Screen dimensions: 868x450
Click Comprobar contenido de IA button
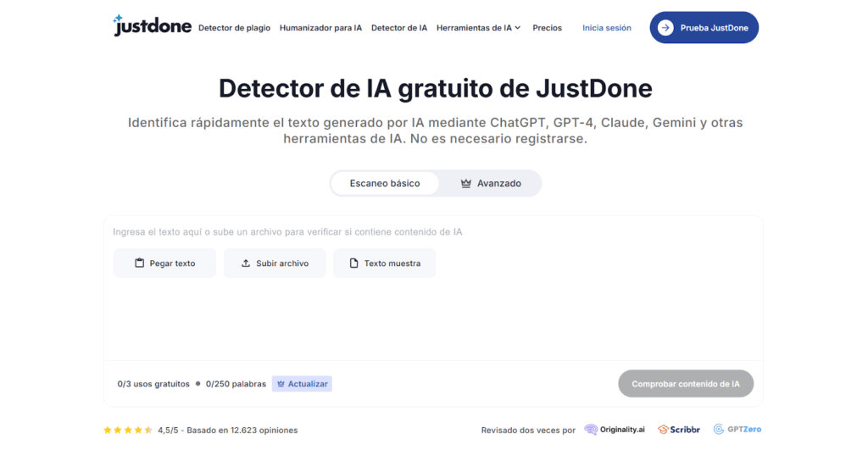pyautogui.click(x=685, y=384)
